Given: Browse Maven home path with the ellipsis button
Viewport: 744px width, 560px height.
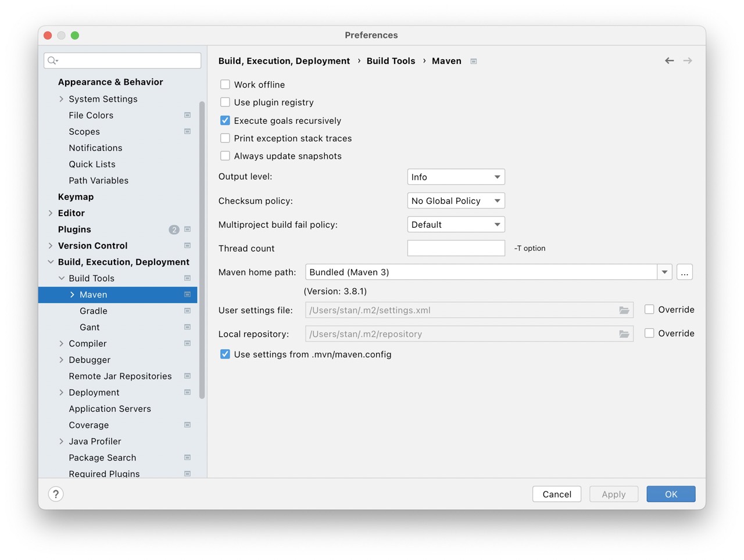Looking at the screenshot, I should click(684, 272).
